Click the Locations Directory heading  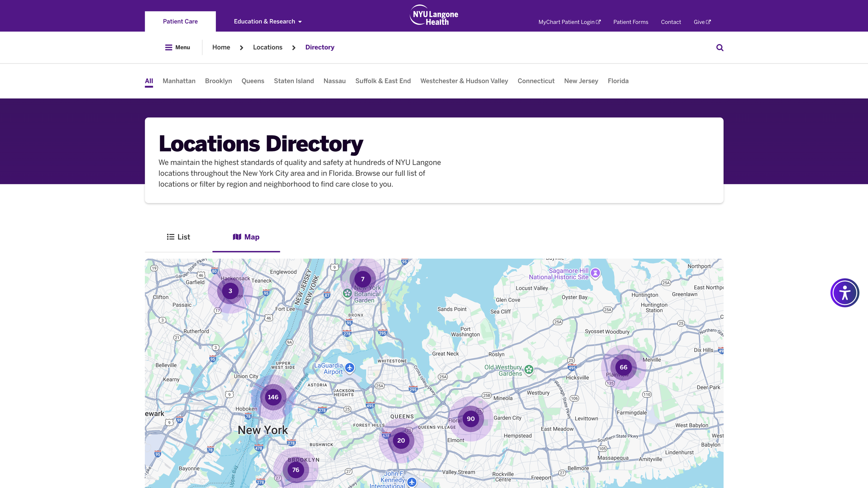click(x=261, y=144)
